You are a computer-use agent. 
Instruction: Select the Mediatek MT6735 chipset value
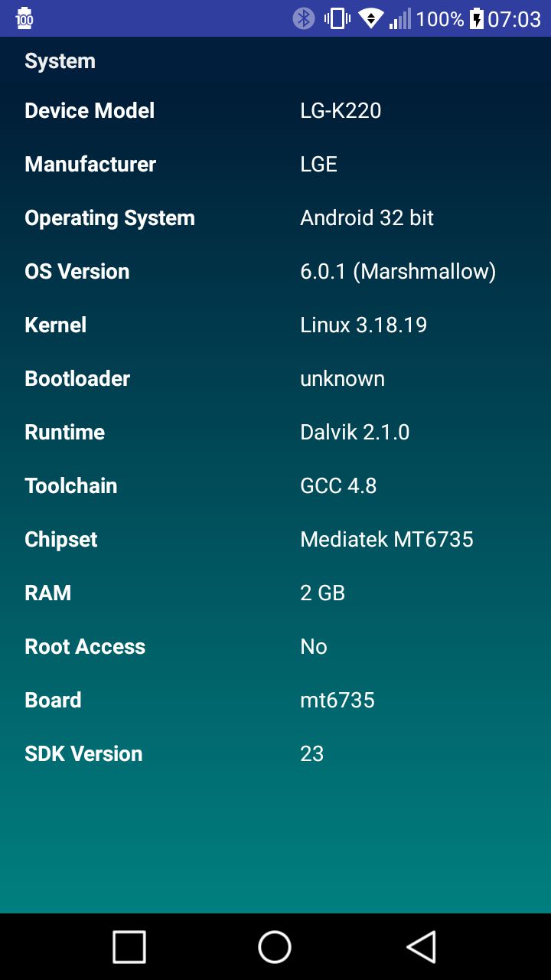click(x=386, y=539)
